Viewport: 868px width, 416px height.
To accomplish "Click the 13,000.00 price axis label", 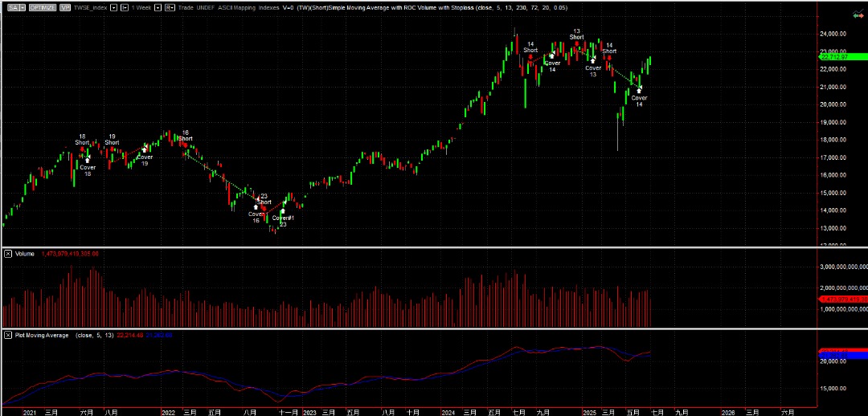I will coord(835,228).
